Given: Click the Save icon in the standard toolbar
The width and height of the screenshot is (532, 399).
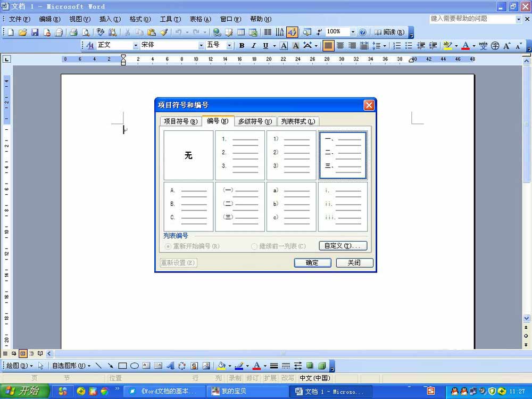Looking at the screenshot, I should point(35,32).
